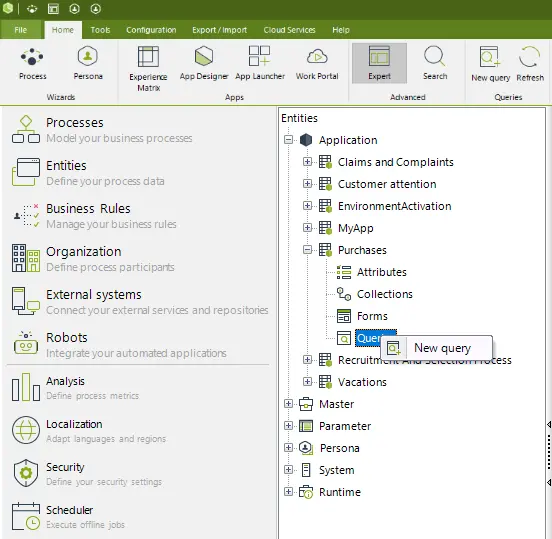Toggle the Expert view button
Image resolution: width=552 pixels, height=539 pixels.
tap(379, 63)
